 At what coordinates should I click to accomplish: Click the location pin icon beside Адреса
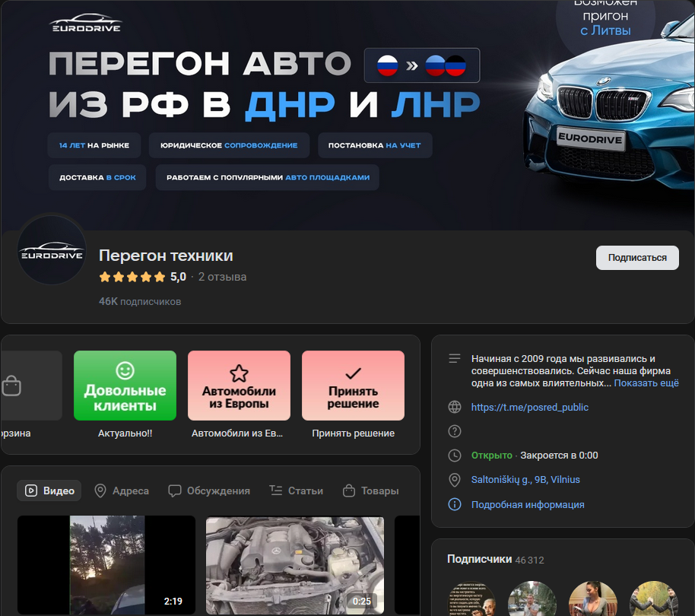[x=100, y=491]
